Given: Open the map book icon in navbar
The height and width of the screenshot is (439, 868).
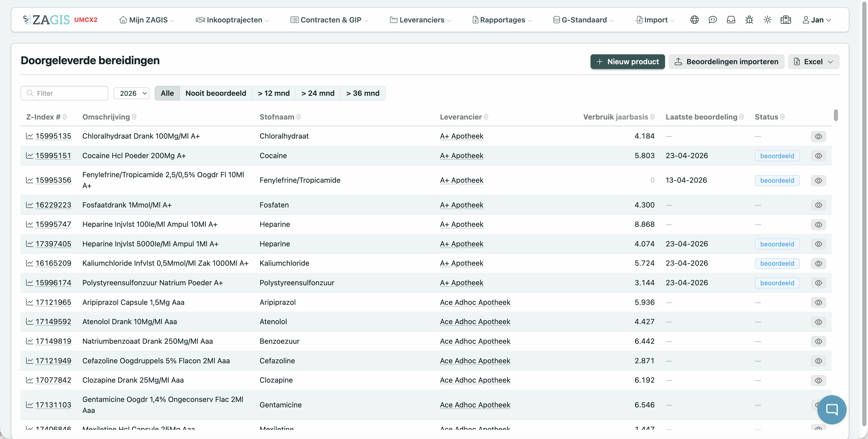Looking at the screenshot, I should click(785, 20).
